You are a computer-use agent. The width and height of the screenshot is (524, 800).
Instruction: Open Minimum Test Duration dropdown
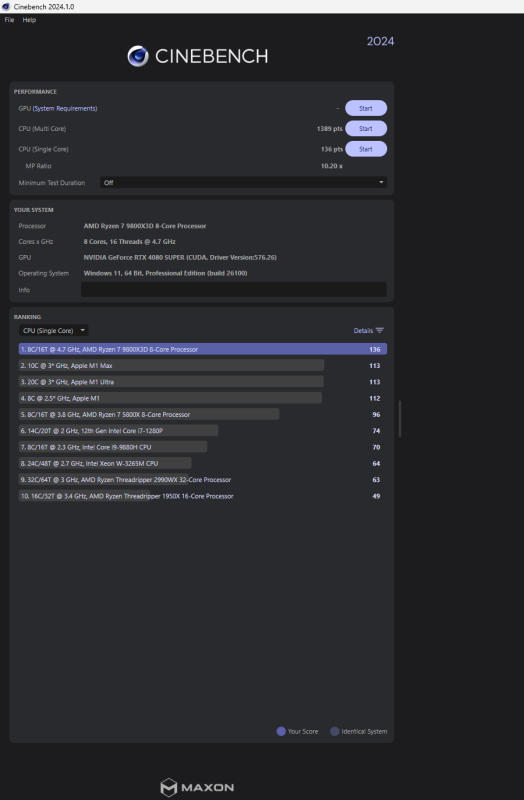(x=243, y=183)
